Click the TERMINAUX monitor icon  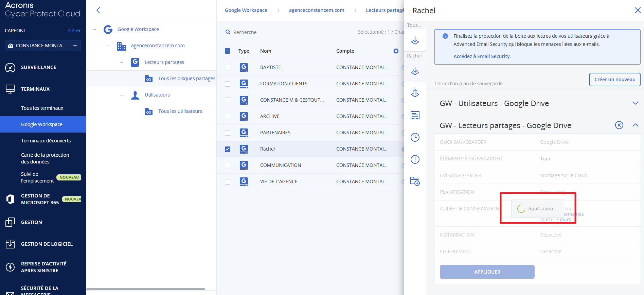(x=10, y=89)
